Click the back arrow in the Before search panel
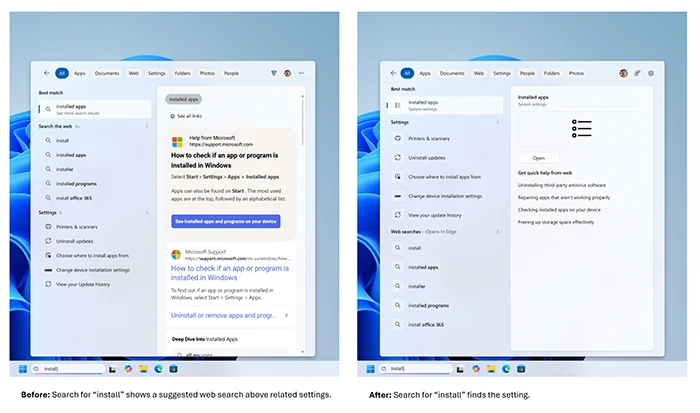The height and width of the screenshot is (413, 700). [x=46, y=73]
